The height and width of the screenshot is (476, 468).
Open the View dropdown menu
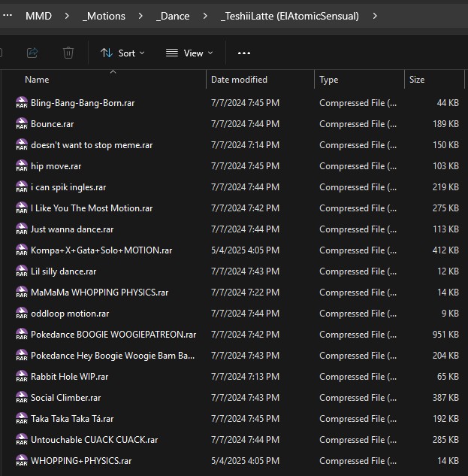(x=189, y=53)
